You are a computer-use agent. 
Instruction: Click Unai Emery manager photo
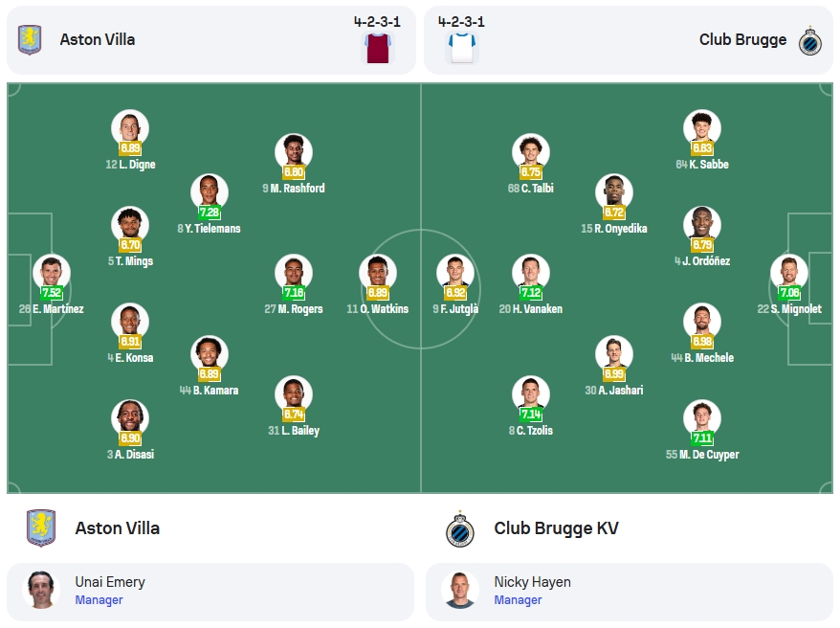point(41,590)
